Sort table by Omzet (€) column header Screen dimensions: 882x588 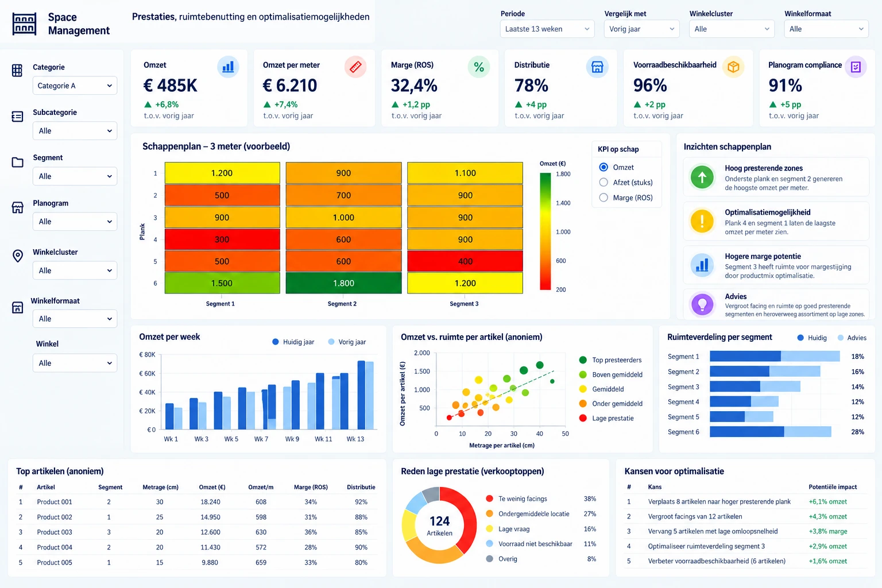tap(212, 487)
